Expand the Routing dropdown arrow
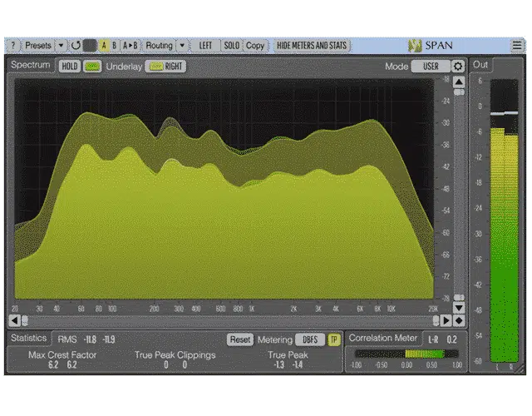 pos(182,45)
